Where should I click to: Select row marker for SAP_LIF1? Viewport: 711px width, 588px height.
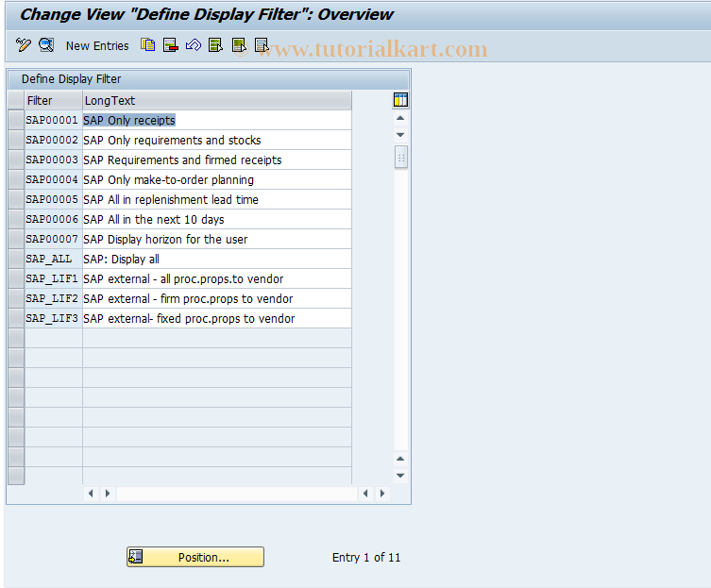pyautogui.click(x=16, y=278)
